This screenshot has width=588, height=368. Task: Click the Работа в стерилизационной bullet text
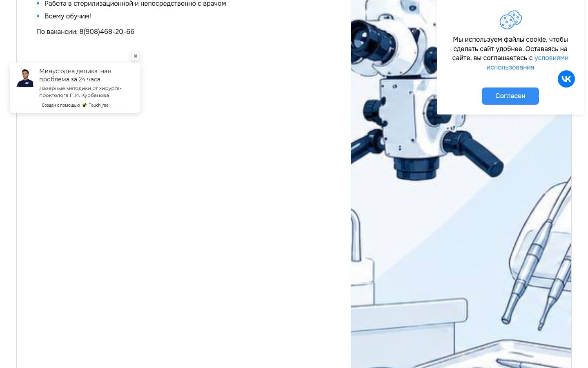point(135,4)
